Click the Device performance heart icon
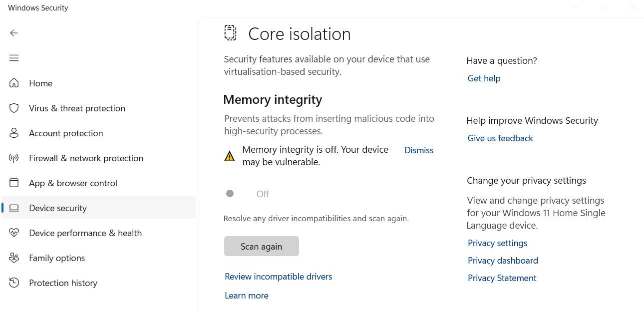The height and width of the screenshot is (311, 644). pyautogui.click(x=14, y=233)
